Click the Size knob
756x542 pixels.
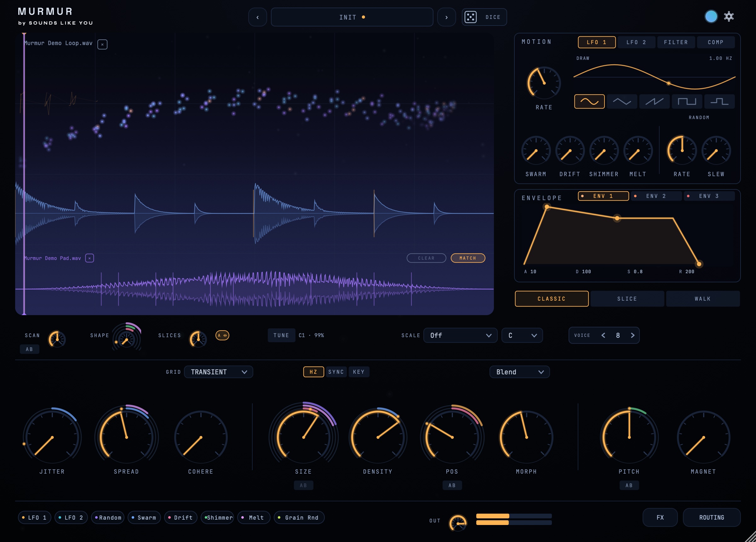[303, 437]
